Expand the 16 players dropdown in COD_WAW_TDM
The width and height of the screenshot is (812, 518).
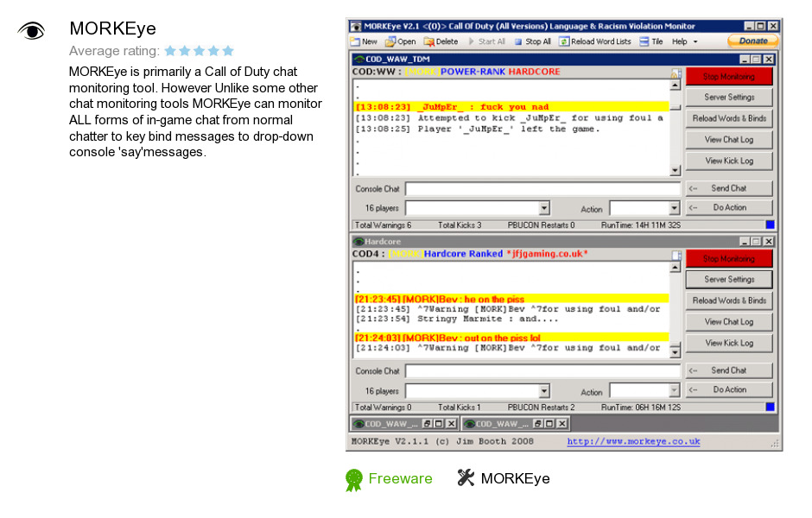(x=543, y=208)
